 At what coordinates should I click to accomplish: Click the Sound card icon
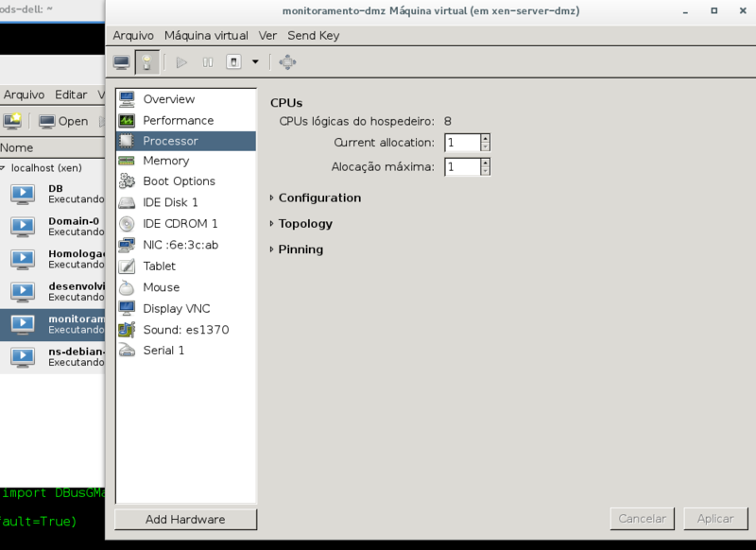click(x=127, y=330)
